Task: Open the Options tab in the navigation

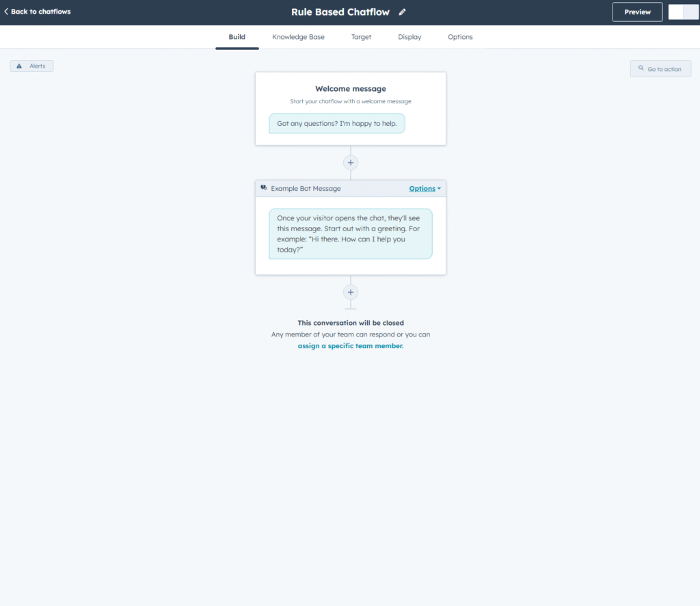Action: (460, 37)
